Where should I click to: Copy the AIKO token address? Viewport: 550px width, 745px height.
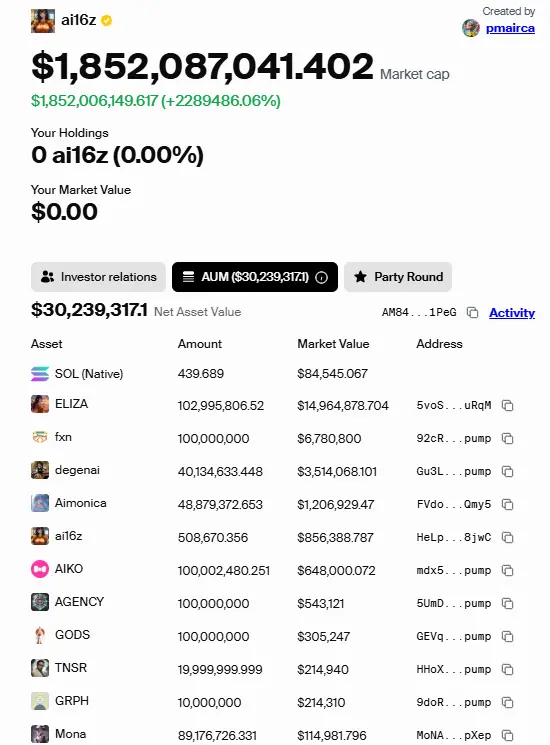click(x=508, y=570)
